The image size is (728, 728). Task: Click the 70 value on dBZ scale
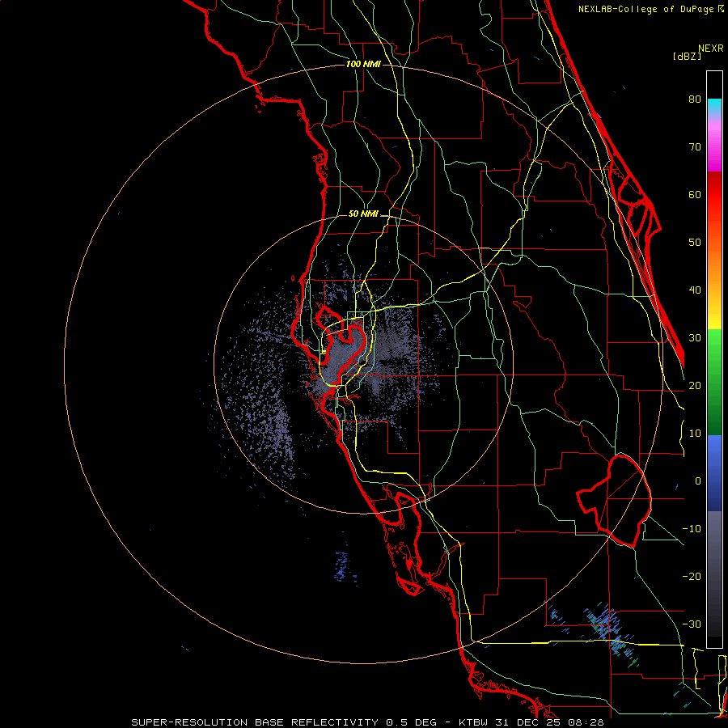coord(695,147)
